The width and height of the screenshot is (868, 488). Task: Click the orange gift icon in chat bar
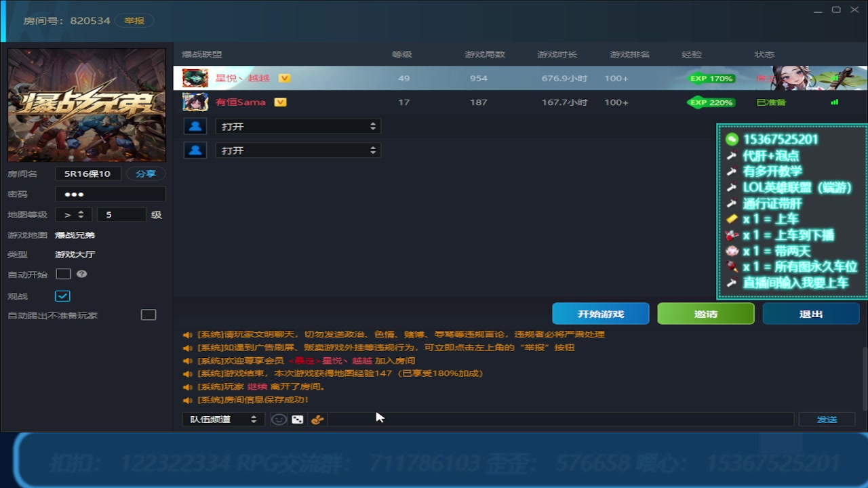click(x=317, y=420)
